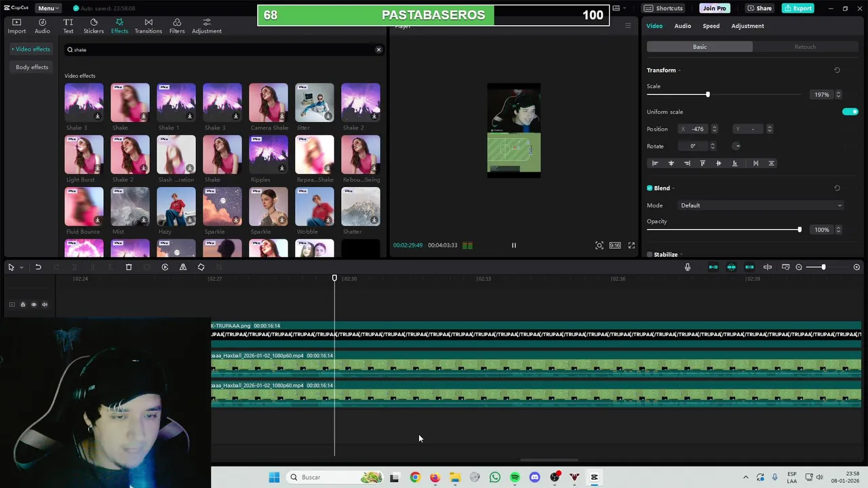Click the Opacity slider
Viewport: 868px width, 488px height.
[x=725, y=230]
